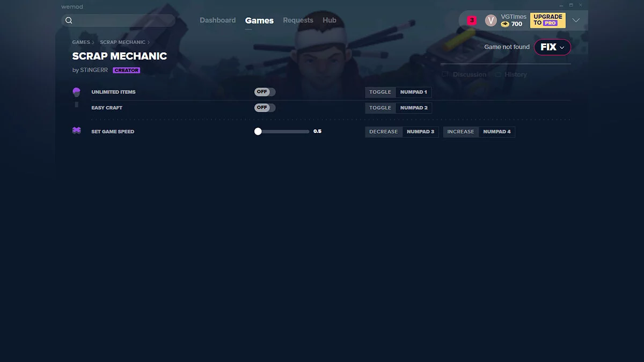Click the History icon

497,75
